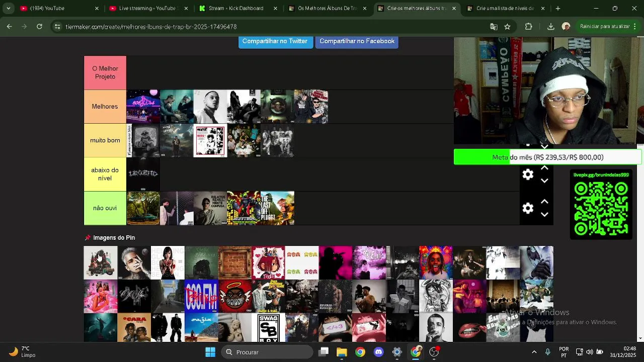Open the tab search dropdown
The height and width of the screenshot is (362, 644).
[x=8, y=9]
